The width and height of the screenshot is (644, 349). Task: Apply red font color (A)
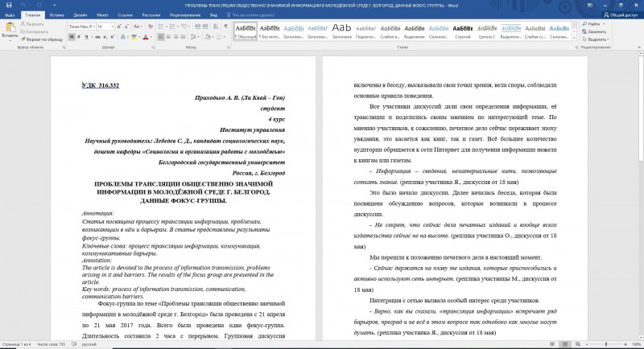click(145, 37)
